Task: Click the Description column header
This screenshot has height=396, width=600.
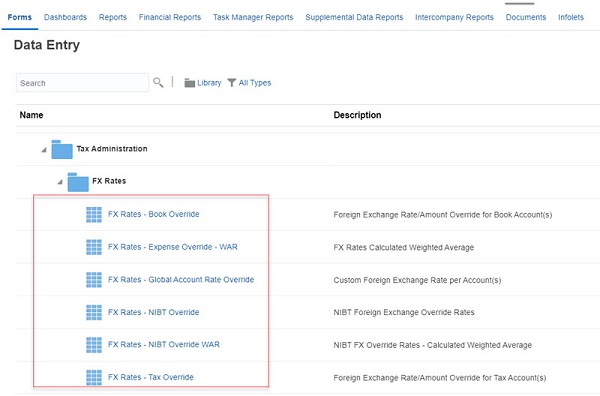Action: pos(357,115)
